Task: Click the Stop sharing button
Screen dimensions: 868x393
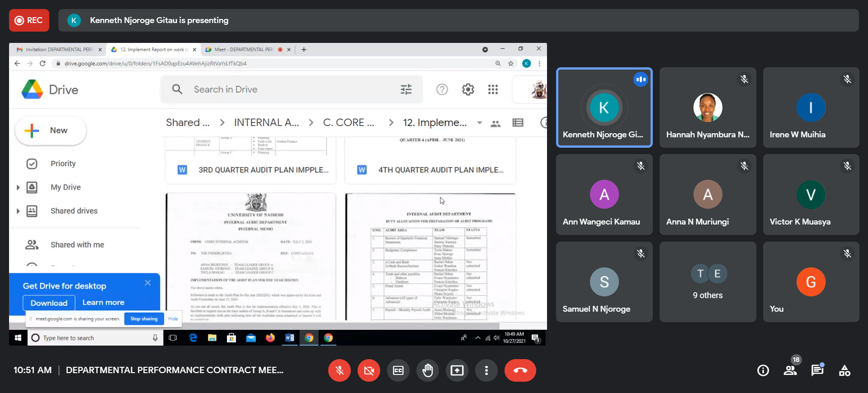Action: 144,318
